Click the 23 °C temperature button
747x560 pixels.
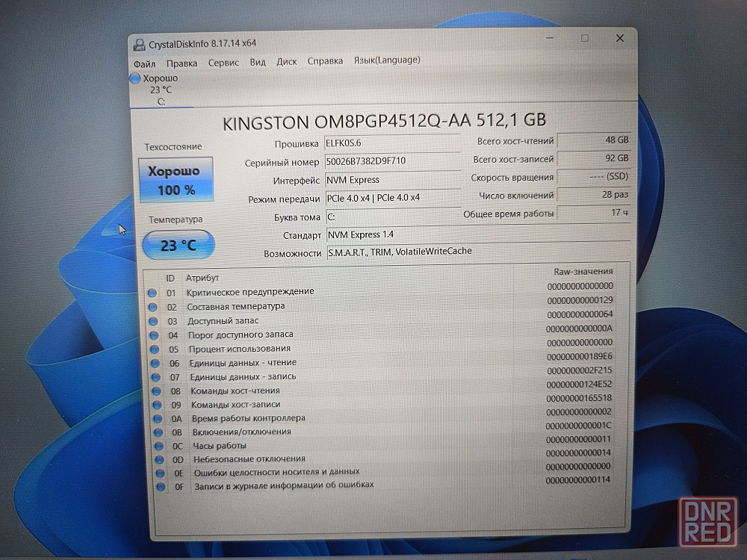[179, 245]
